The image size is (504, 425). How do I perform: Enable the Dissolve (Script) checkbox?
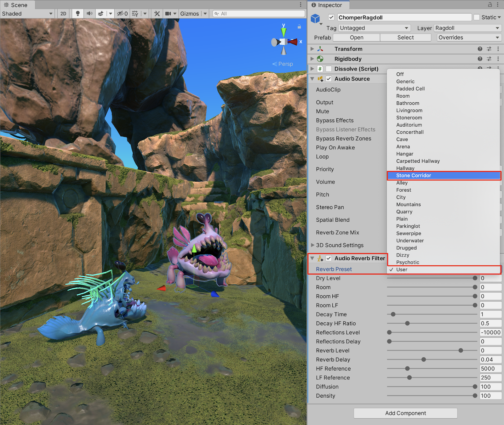[329, 69]
